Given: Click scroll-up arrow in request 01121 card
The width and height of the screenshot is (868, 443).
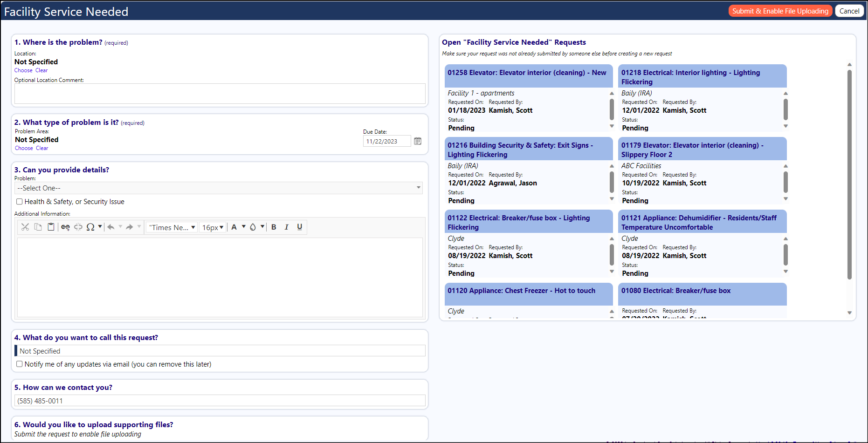Looking at the screenshot, I should tap(785, 239).
